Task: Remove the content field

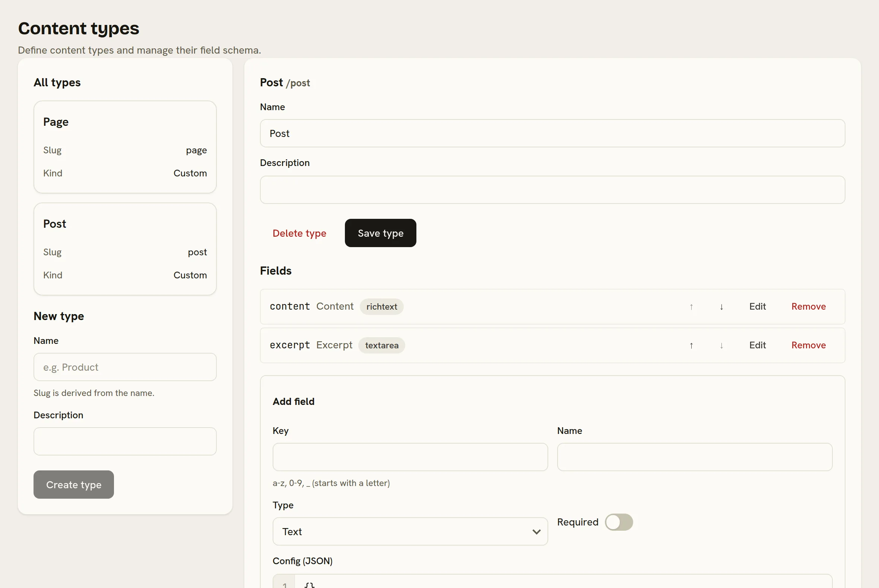Action: click(x=809, y=306)
